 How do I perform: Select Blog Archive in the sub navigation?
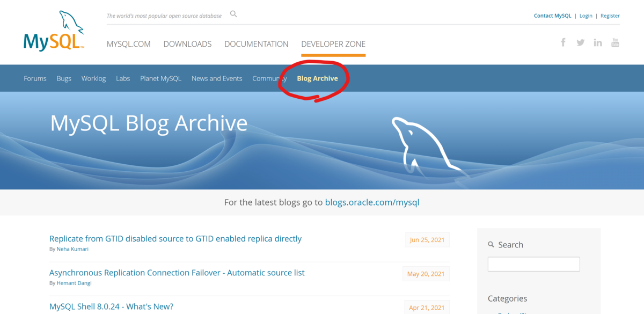(x=317, y=78)
